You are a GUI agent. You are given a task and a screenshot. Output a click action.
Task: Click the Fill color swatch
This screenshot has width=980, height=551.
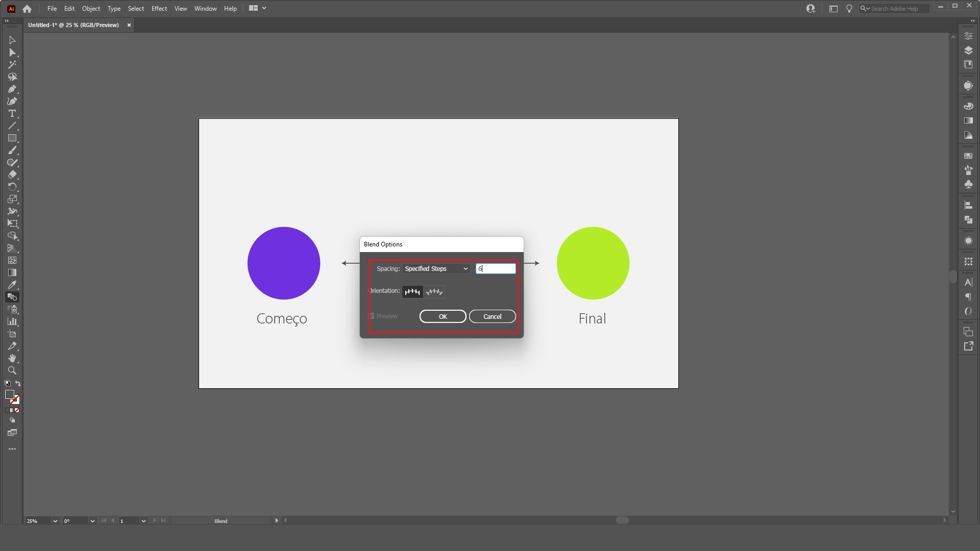click(x=9, y=394)
